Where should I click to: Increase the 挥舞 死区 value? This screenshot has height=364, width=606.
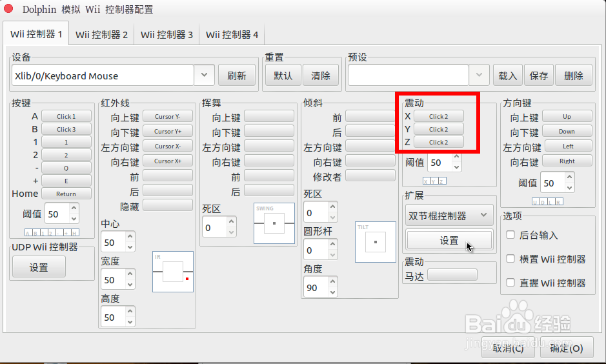pyautogui.click(x=231, y=221)
